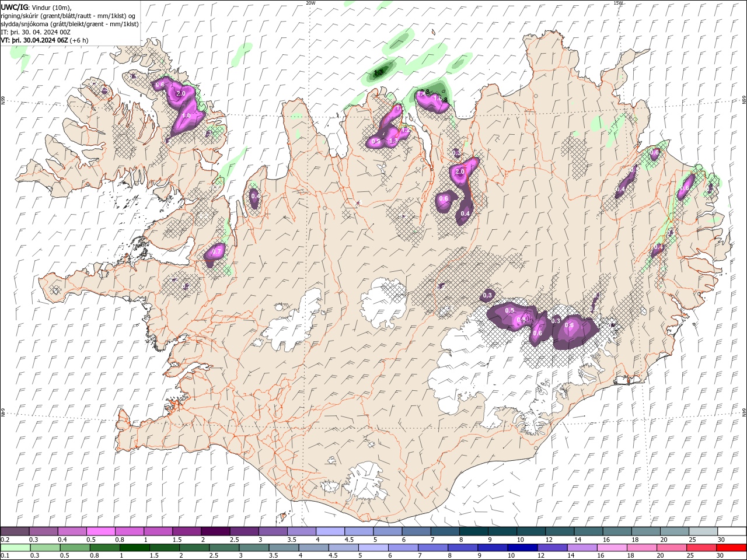Click upper legend swatch between 1 and 1.5
Image resolution: width=747 pixels, height=560 pixels.
point(158,531)
